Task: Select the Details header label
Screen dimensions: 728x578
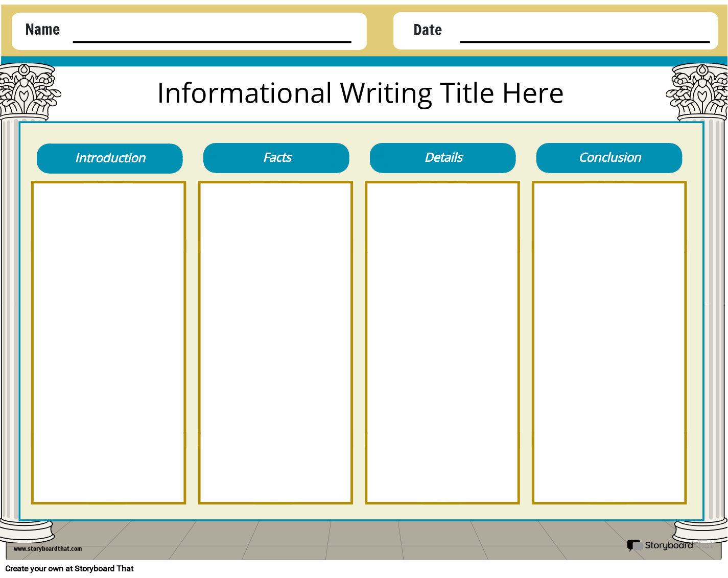Action: click(443, 158)
